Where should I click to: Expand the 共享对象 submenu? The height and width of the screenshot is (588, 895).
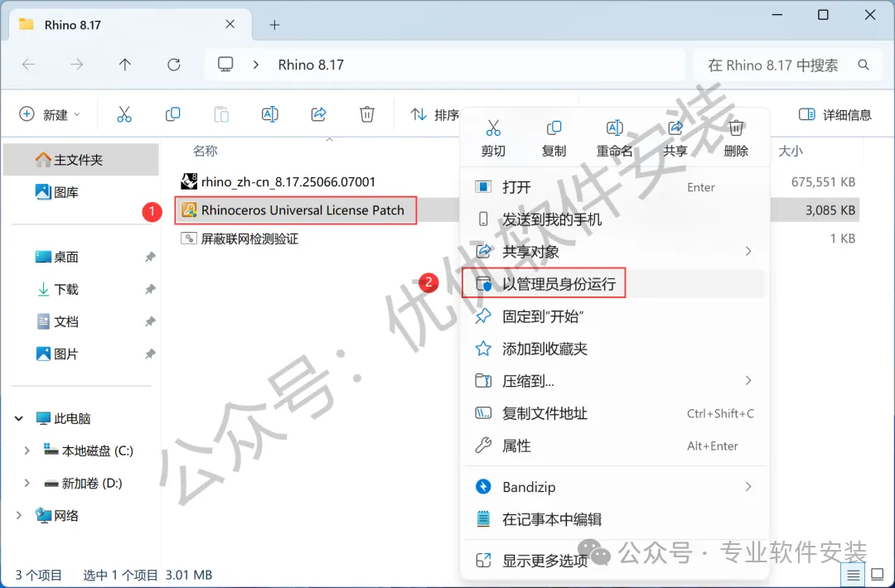(x=748, y=252)
